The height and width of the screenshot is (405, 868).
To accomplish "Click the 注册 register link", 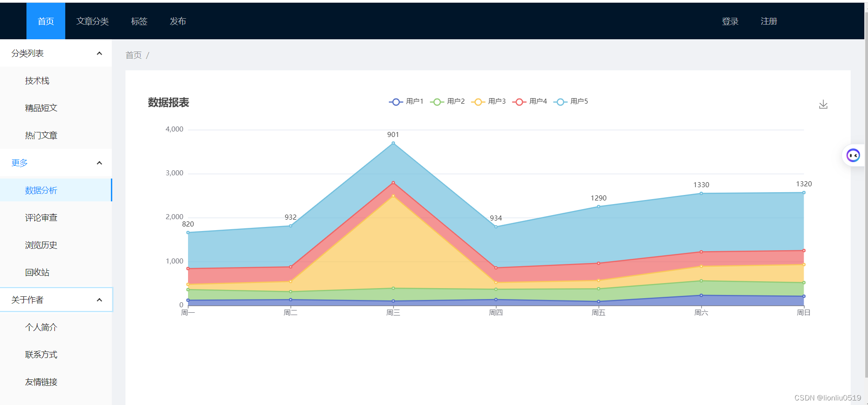I will pyautogui.click(x=769, y=21).
